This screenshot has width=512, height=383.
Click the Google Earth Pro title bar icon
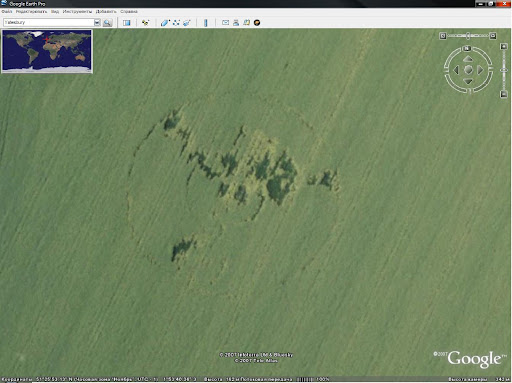click(x=4, y=4)
